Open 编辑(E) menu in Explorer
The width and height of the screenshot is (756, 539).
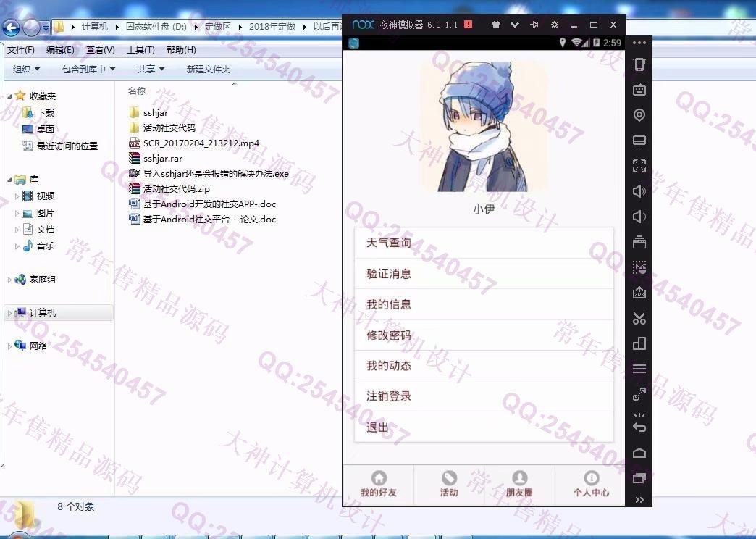click(x=60, y=50)
